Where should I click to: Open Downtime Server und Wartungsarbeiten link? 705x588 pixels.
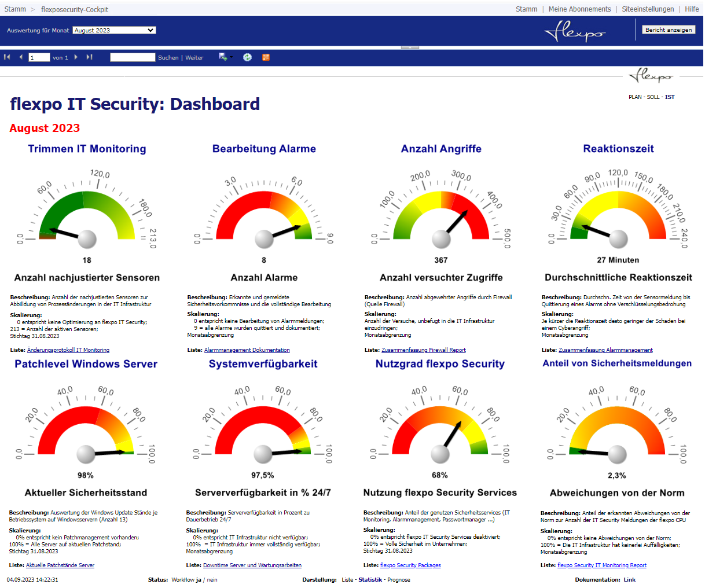click(252, 565)
